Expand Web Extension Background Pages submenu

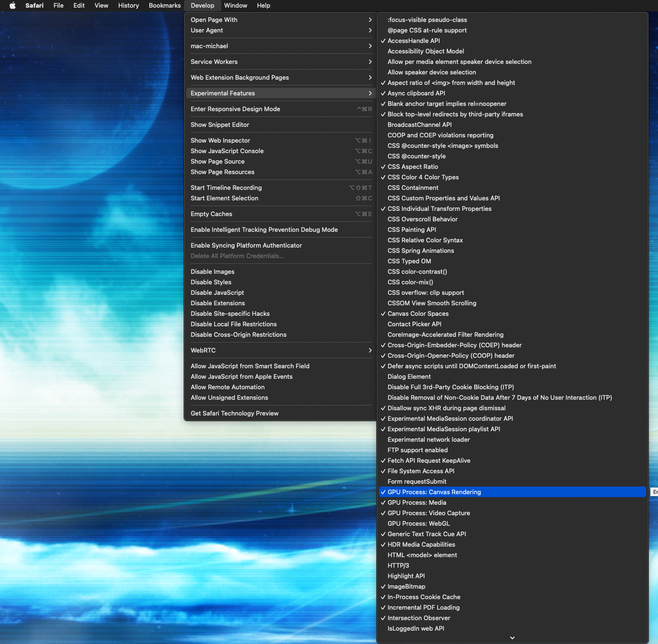coord(280,77)
